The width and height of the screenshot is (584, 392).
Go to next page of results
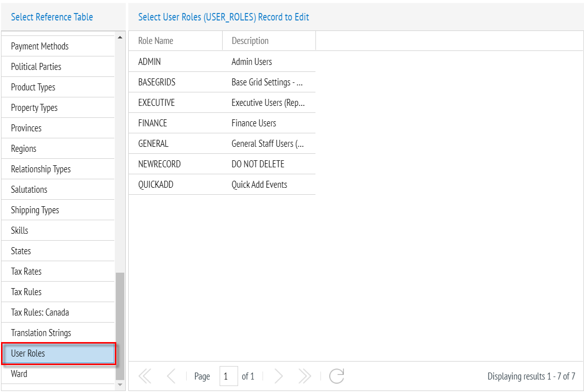279,376
